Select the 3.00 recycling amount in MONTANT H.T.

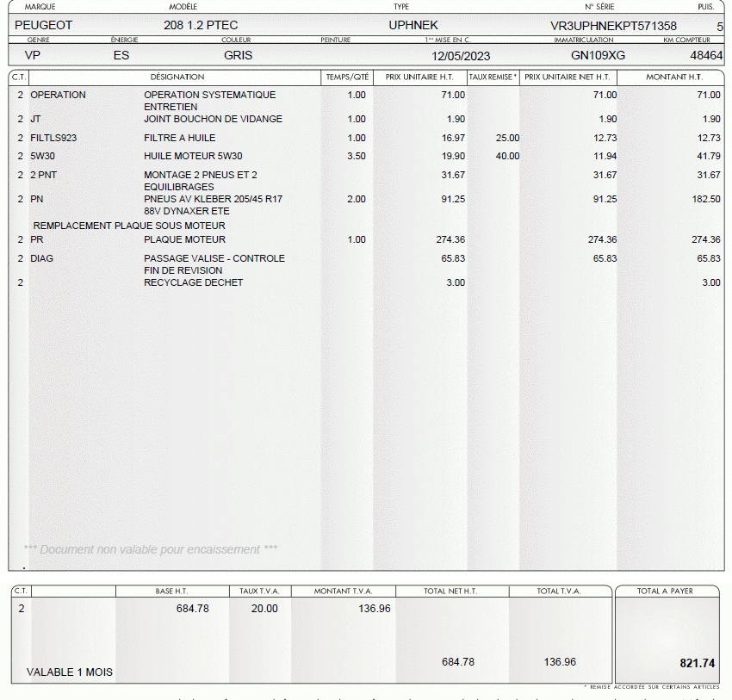click(x=711, y=282)
